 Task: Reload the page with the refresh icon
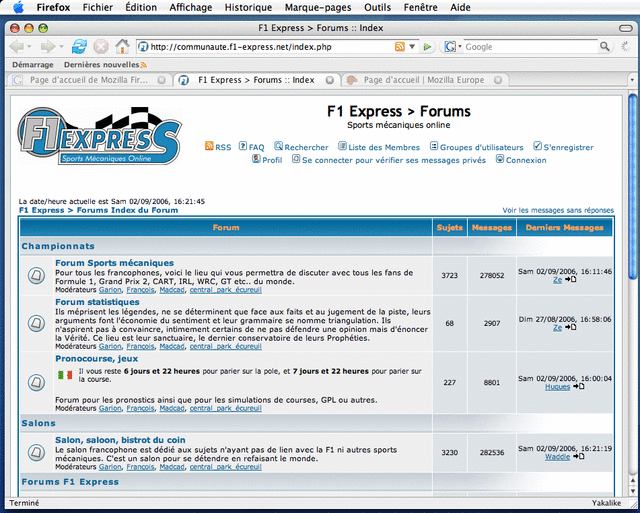point(79,47)
